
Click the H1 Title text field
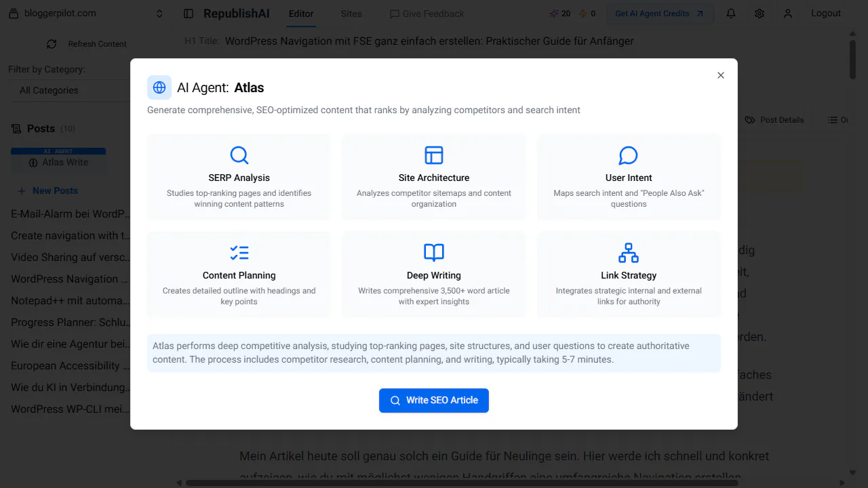click(x=429, y=41)
